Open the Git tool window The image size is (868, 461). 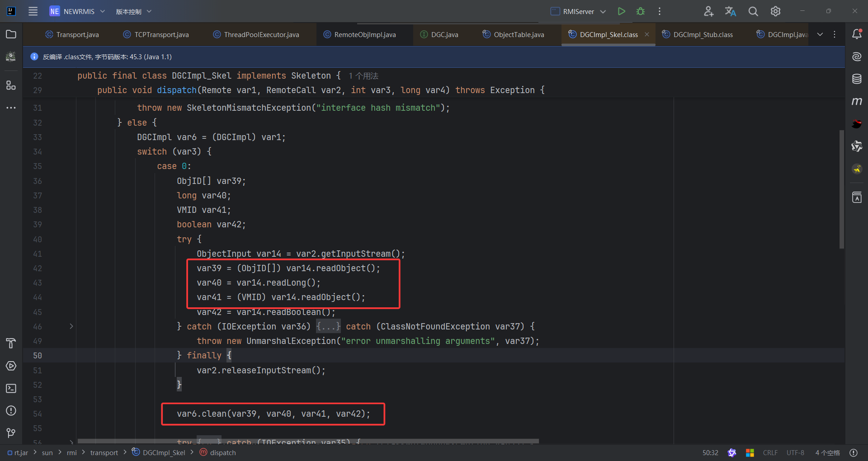pos(11,433)
